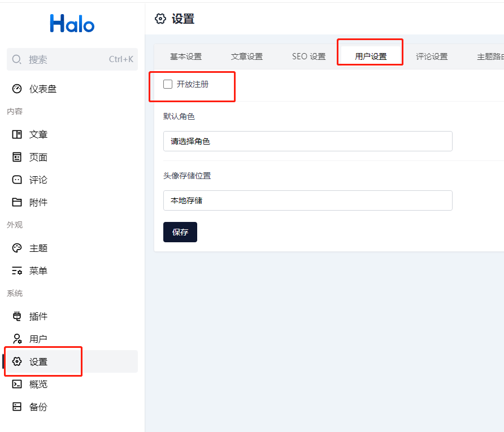Viewport: 504px width, 432px height.
Task: Open the articles book icon
Action: coord(17,134)
